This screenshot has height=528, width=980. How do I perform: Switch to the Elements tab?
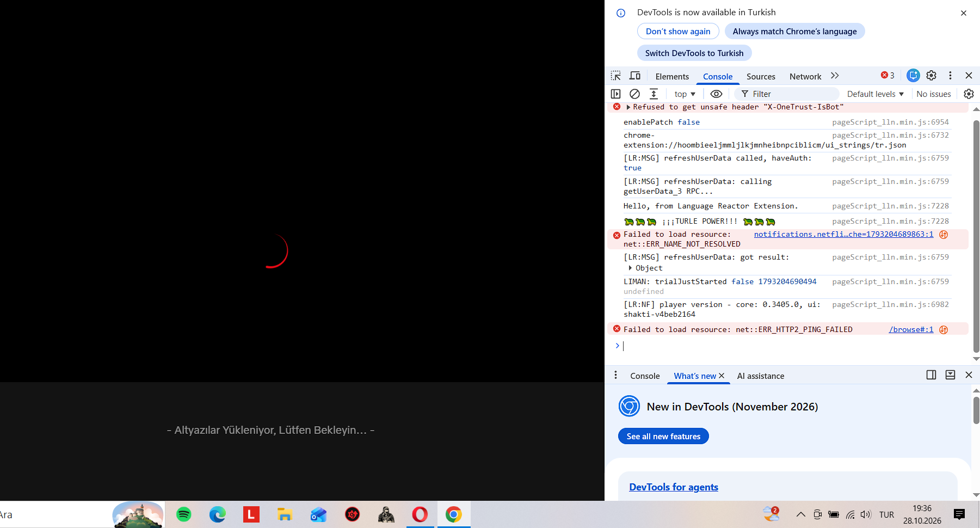pos(672,77)
